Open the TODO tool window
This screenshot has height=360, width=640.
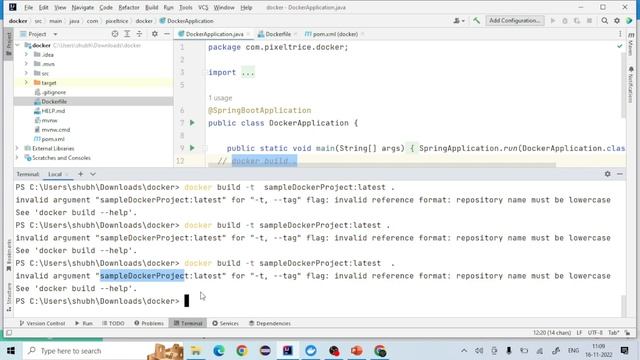[113, 323]
